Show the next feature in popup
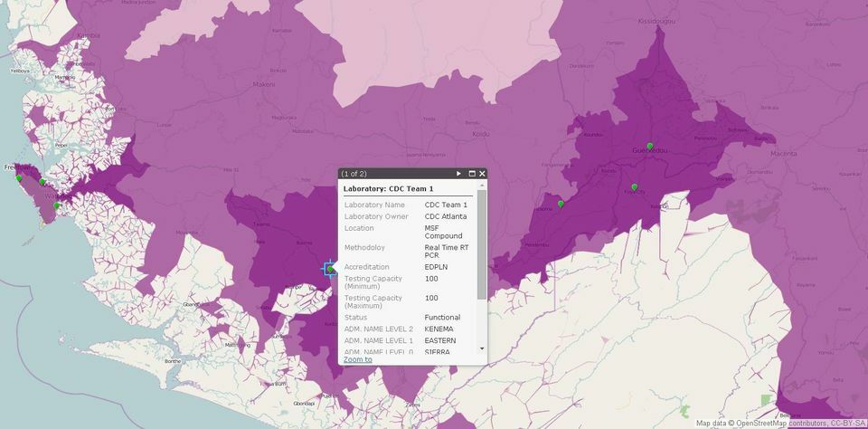The width and height of the screenshot is (868, 429). (x=459, y=174)
